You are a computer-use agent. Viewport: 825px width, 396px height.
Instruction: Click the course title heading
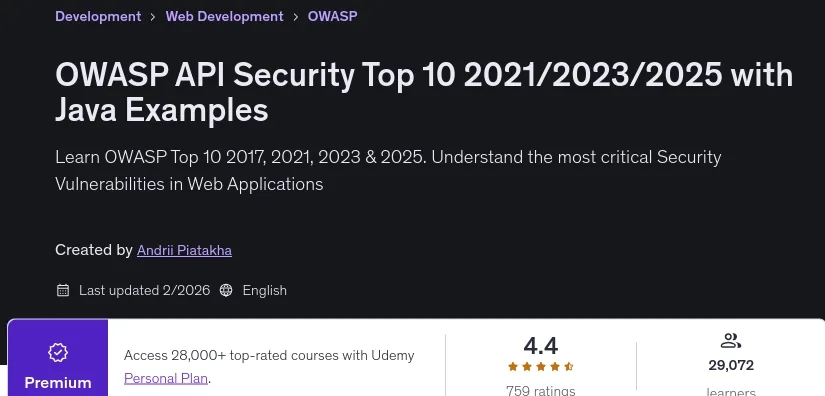point(424,93)
